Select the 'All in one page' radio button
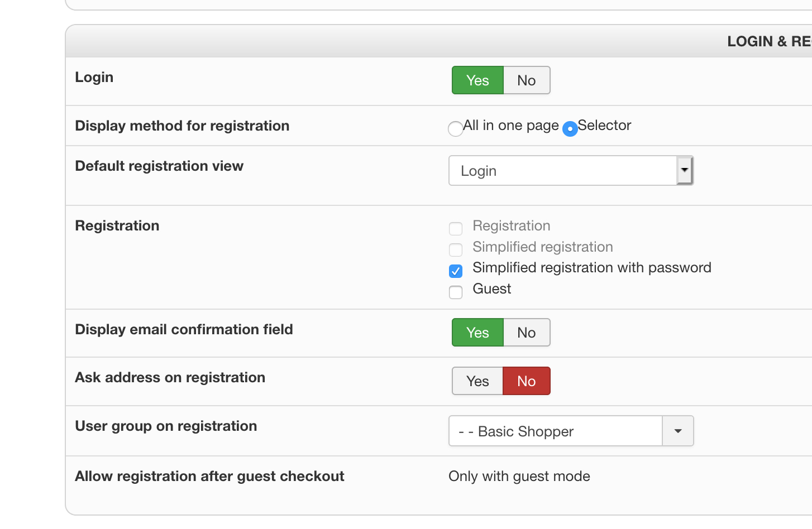812x529 pixels. (x=456, y=129)
